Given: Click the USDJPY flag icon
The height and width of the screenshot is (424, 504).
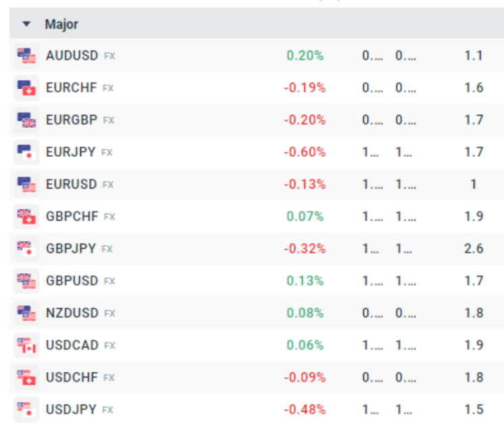Looking at the screenshot, I should coord(27,410).
